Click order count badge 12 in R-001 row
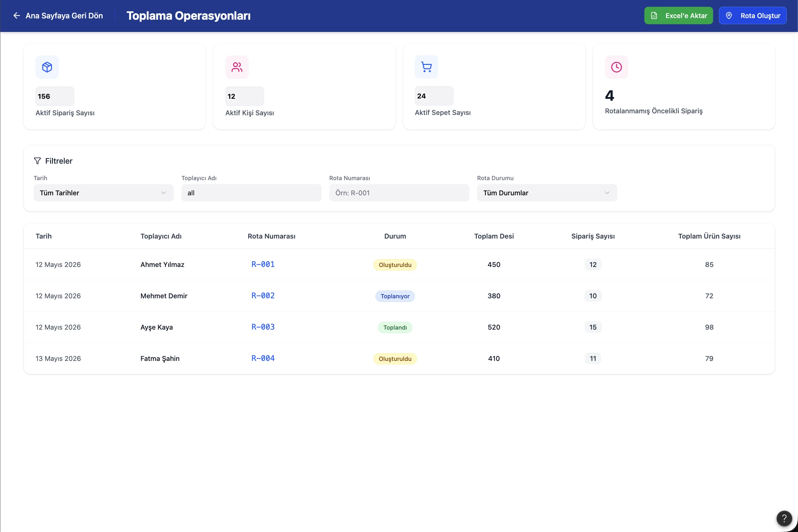This screenshot has width=798, height=532. [593, 265]
